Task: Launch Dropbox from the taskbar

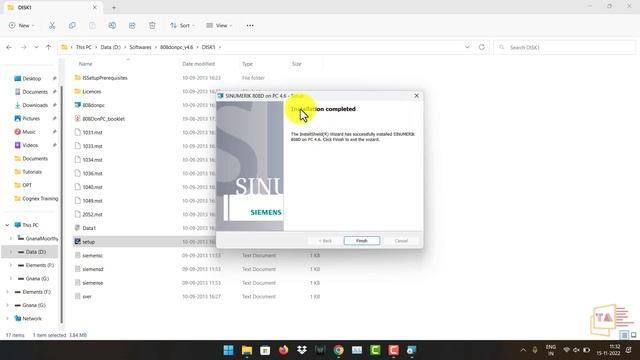Action: click(302, 350)
